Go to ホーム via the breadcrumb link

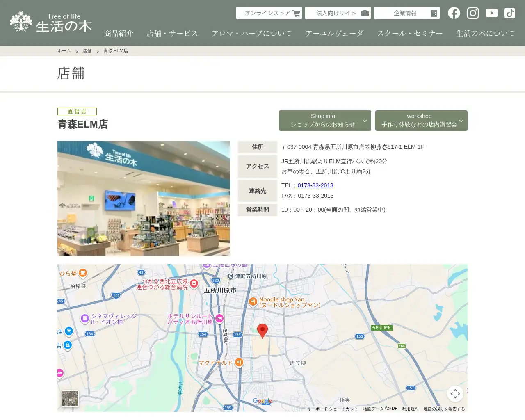click(x=64, y=50)
